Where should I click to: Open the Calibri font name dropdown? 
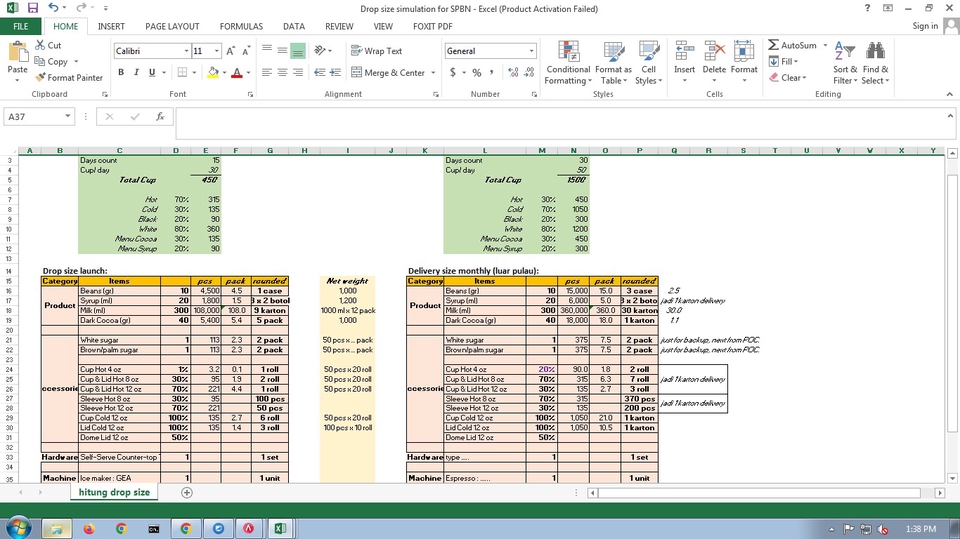coord(186,51)
